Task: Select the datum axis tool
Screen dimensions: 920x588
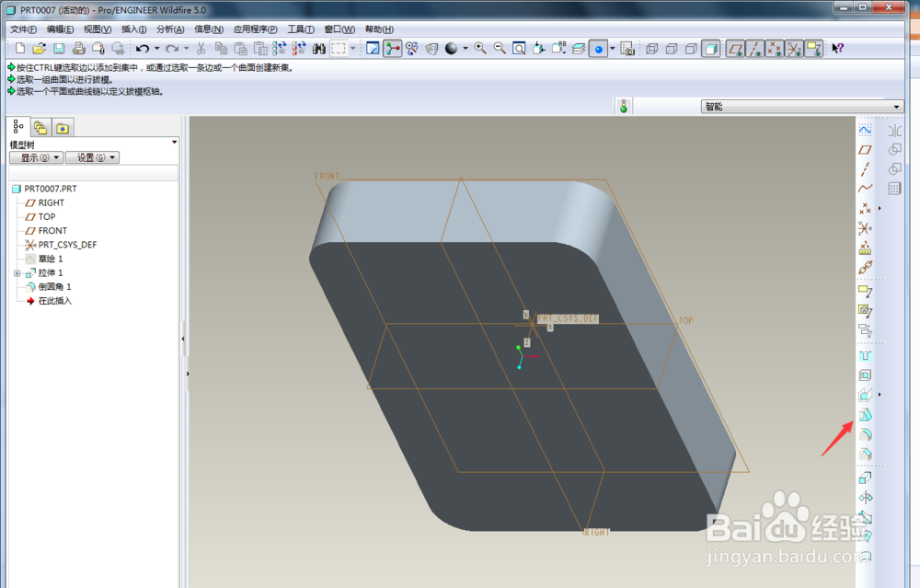Action: (x=865, y=169)
